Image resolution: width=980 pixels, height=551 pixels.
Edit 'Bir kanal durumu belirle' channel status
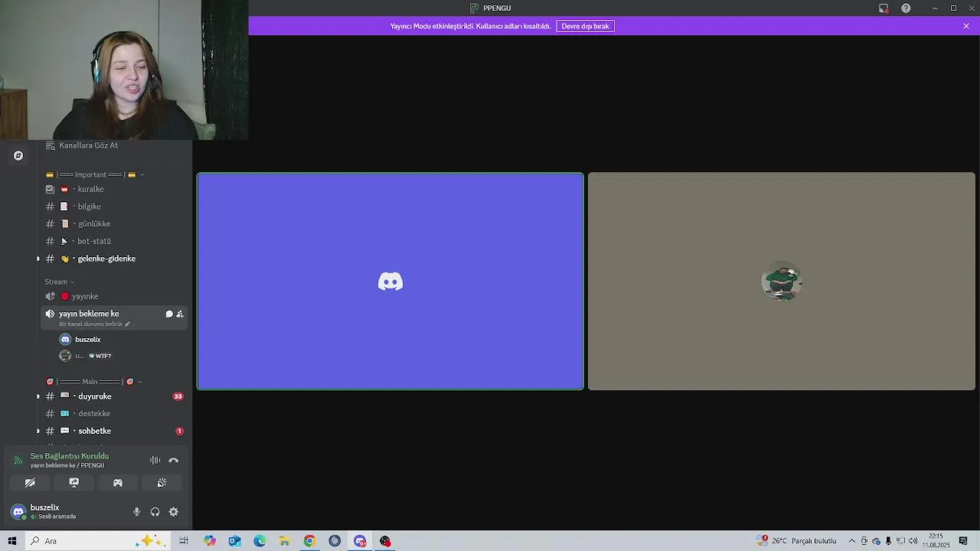click(95, 324)
